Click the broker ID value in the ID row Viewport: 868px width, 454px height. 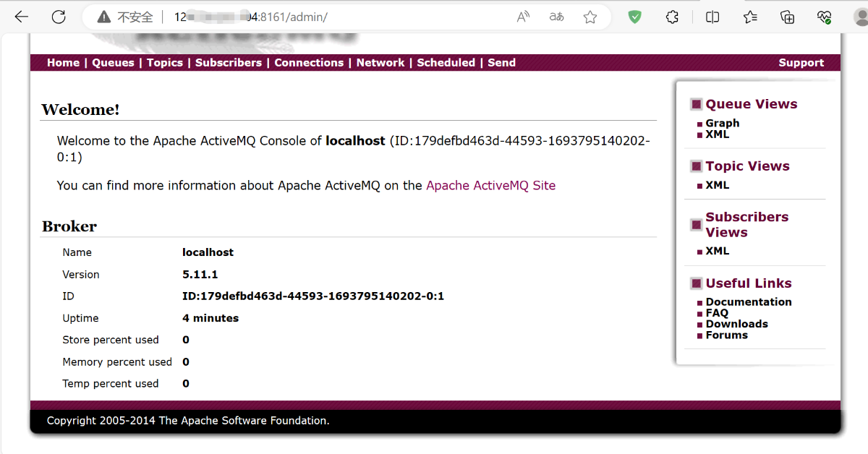point(313,296)
